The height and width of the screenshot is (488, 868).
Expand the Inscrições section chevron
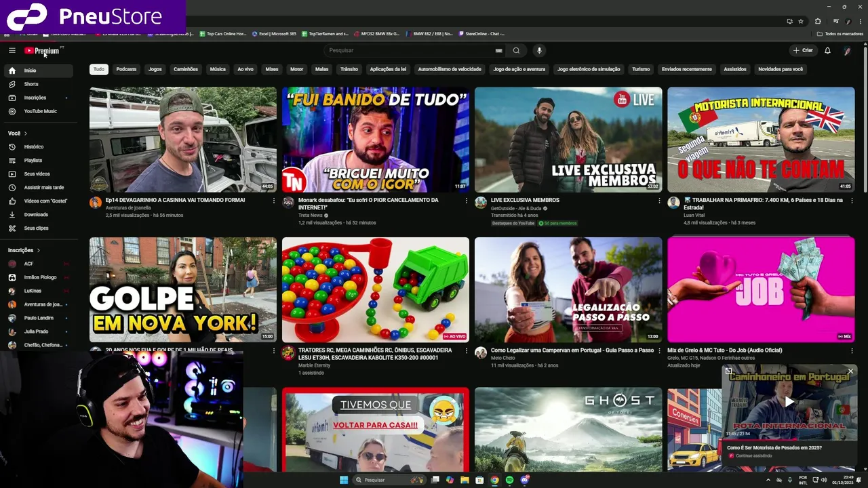click(38, 250)
